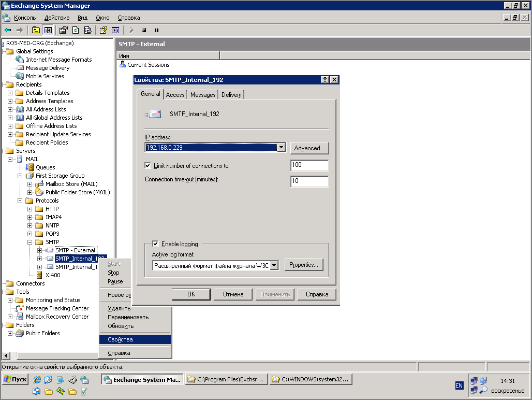Open the Окно menu
The height and width of the screenshot is (400, 532).
point(102,18)
